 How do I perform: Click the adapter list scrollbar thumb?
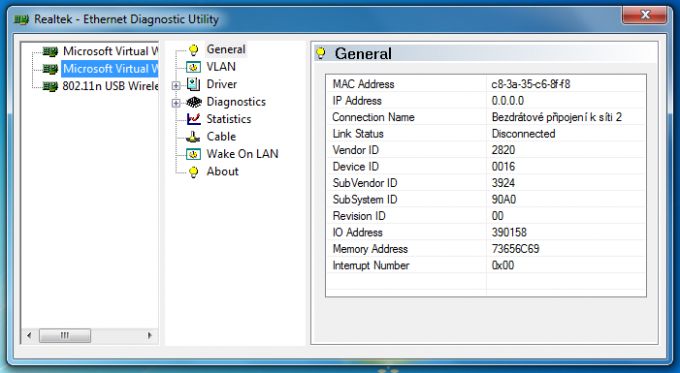coord(65,335)
